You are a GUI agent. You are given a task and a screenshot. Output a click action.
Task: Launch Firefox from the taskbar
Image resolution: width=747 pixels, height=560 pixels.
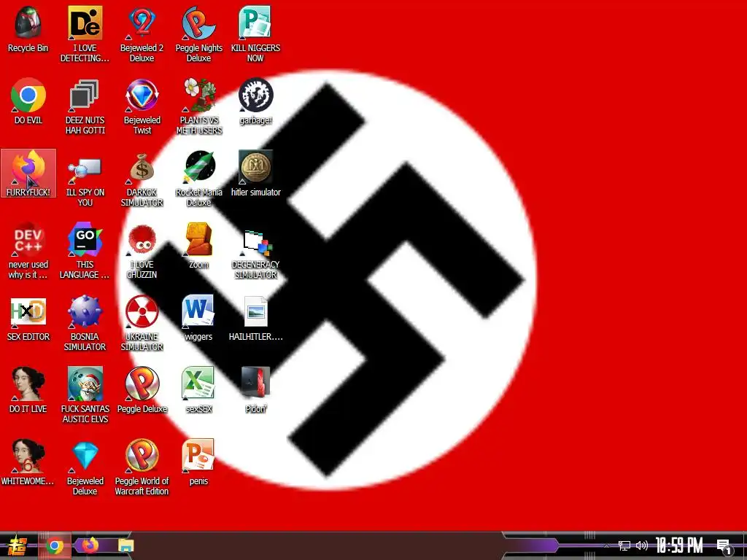tap(90, 545)
